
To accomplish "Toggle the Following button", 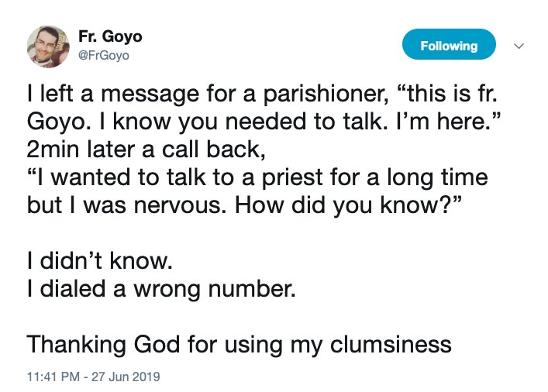I will point(449,46).
